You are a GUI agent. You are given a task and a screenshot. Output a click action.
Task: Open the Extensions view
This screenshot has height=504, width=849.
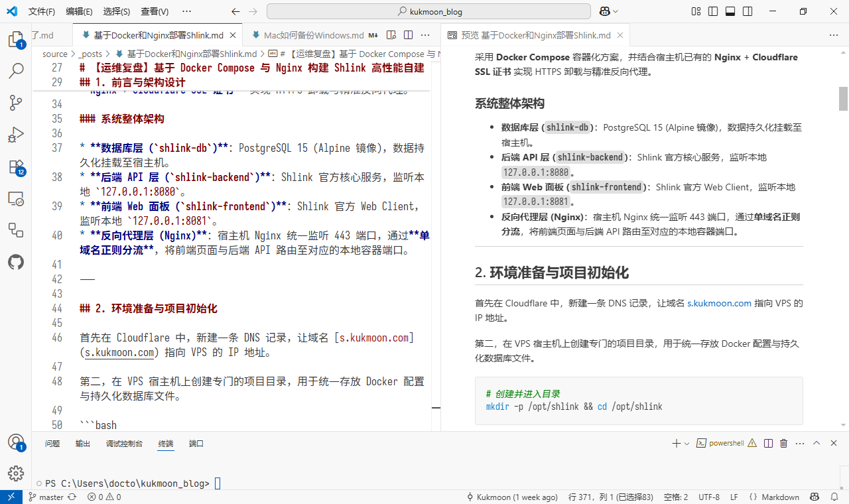click(x=16, y=166)
